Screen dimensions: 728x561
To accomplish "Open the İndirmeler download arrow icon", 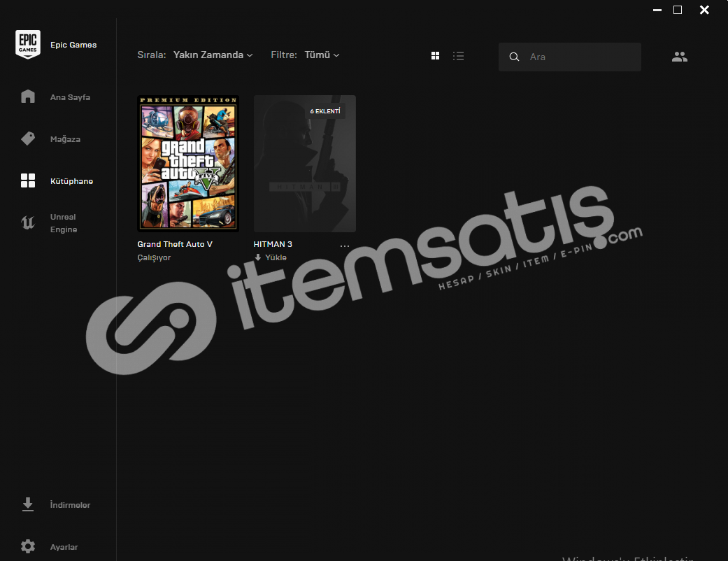I will (28, 504).
